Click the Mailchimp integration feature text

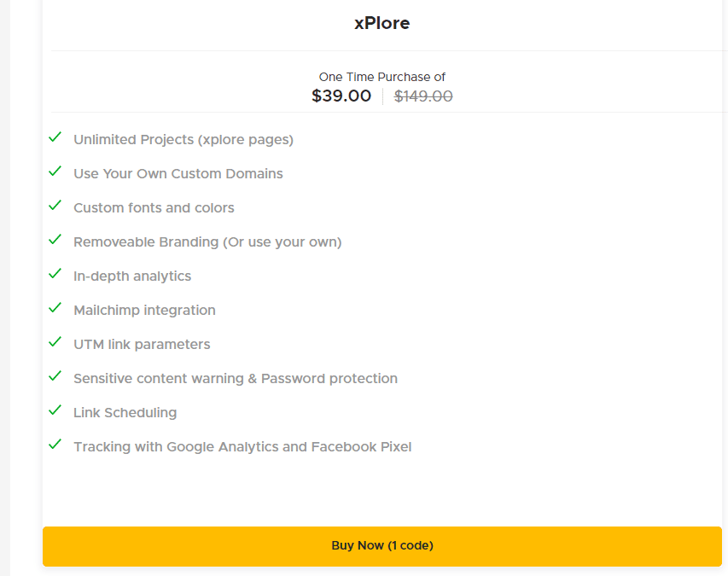pyautogui.click(x=144, y=310)
